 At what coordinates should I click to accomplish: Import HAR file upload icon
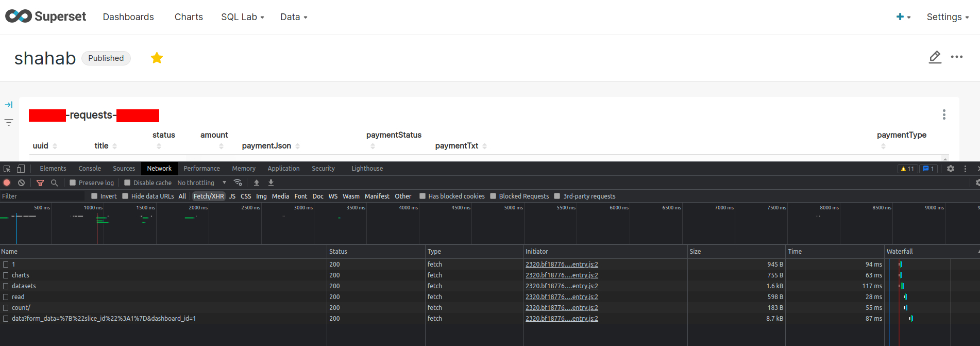click(x=257, y=183)
